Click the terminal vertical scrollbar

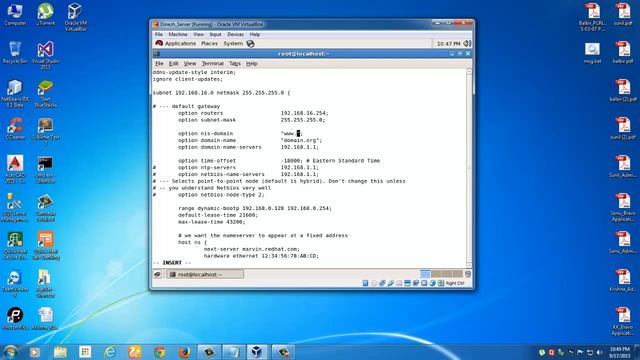pyautogui.click(x=469, y=168)
